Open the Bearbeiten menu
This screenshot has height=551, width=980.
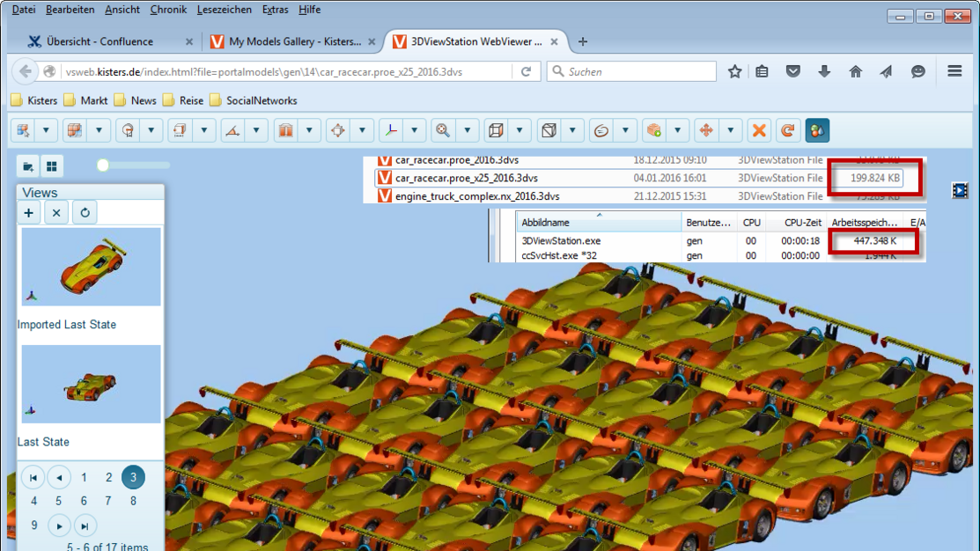70,10
